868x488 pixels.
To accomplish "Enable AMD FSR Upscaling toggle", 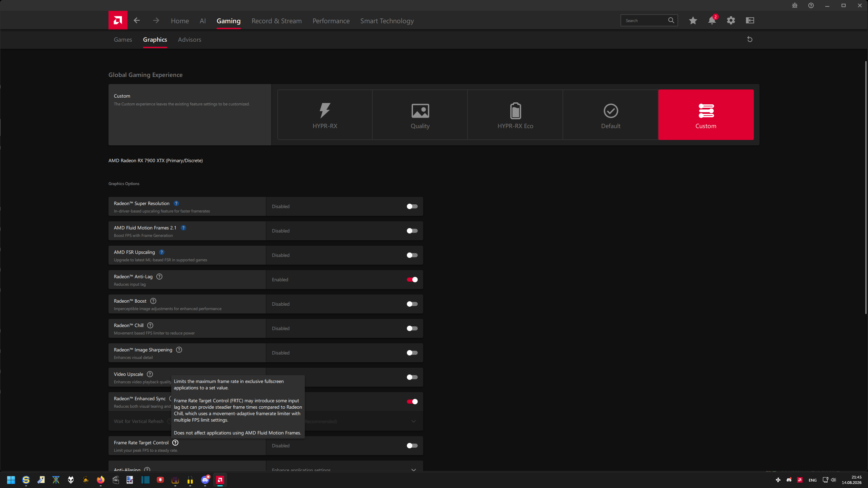I will click(x=412, y=255).
